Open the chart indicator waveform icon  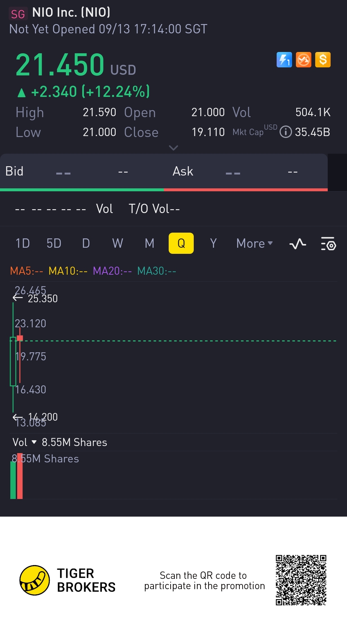click(x=298, y=244)
